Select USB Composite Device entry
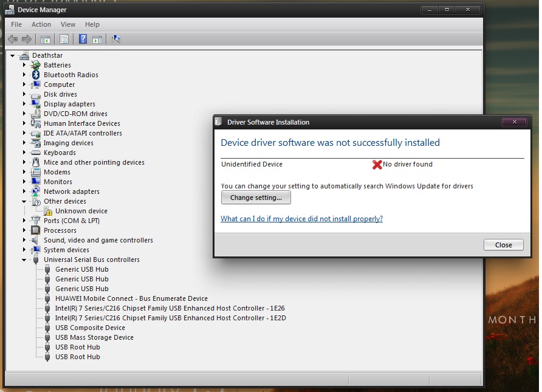This screenshot has height=392, width=542. (x=90, y=328)
